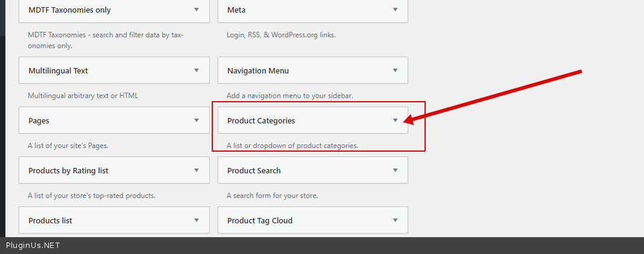Select the Product Search widget title
The image size is (644, 254).
point(254,170)
